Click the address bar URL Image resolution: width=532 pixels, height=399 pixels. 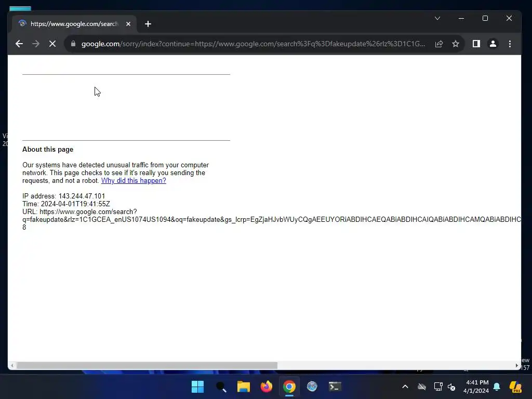pos(253,44)
